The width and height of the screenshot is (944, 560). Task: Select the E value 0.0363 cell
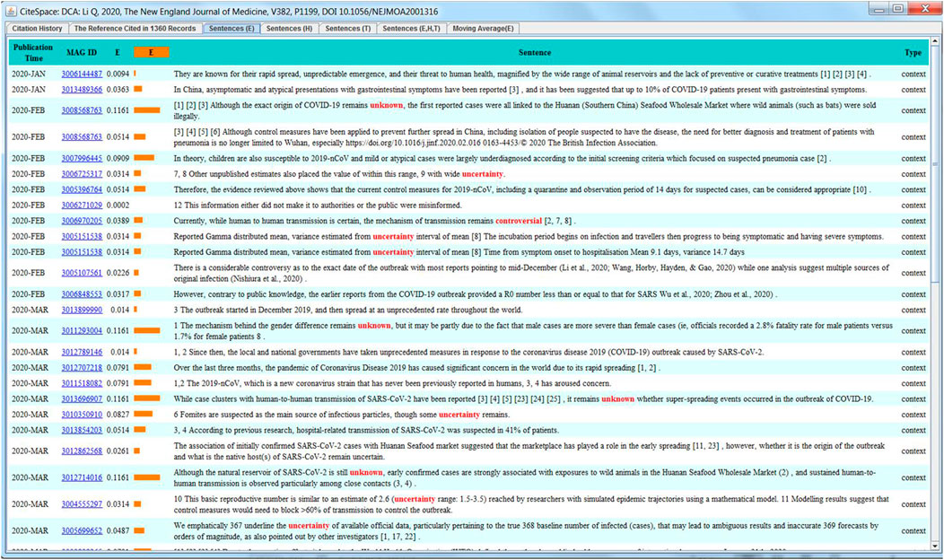click(118, 90)
